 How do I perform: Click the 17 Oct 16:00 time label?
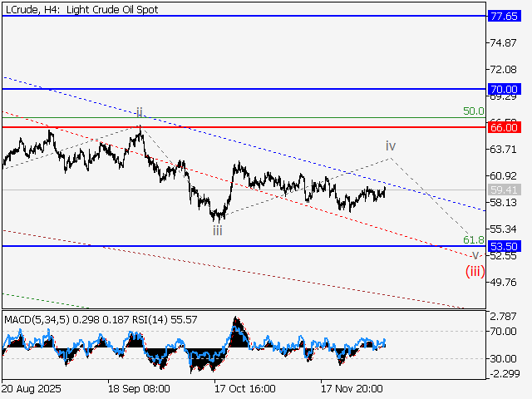[x=244, y=388]
